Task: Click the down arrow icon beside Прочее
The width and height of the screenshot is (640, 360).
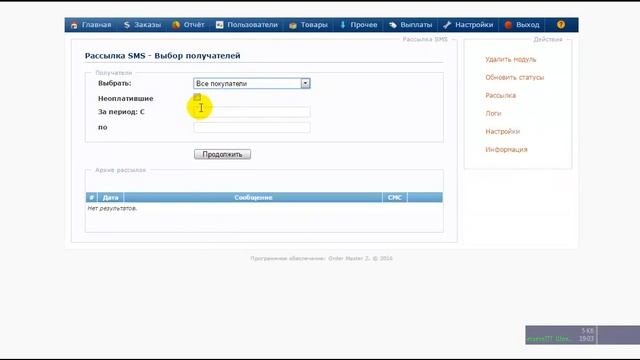Action: pyautogui.click(x=343, y=25)
